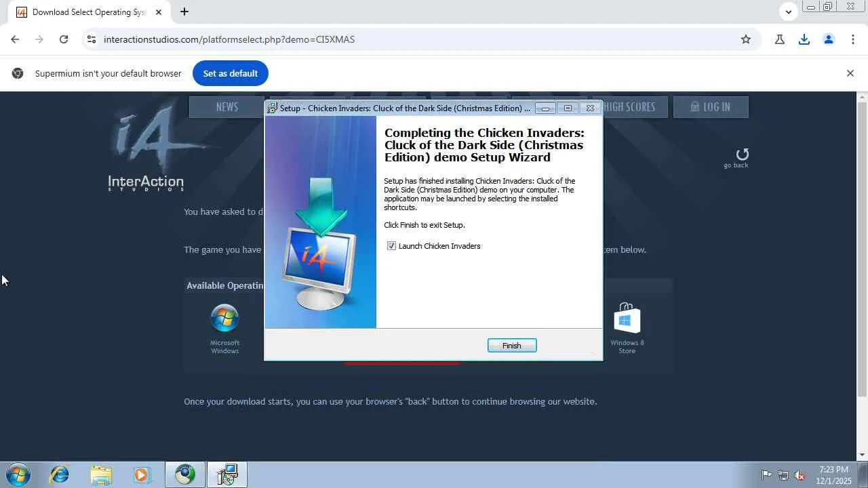Open the network status tray icon
The height and width of the screenshot is (488, 868).
(x=783, y=475)
